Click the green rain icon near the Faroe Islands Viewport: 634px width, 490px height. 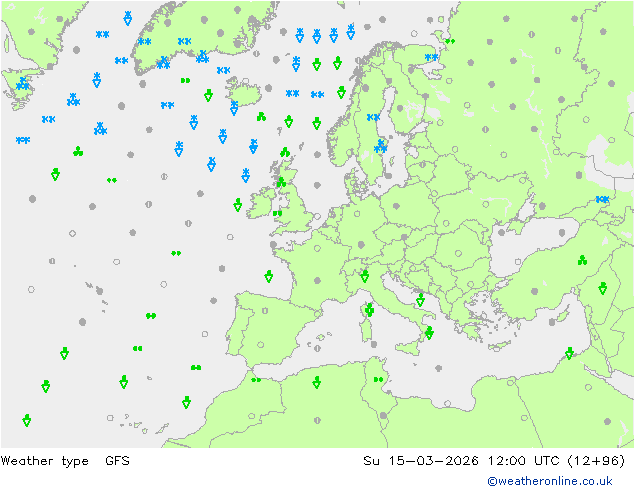click(261, 117)
